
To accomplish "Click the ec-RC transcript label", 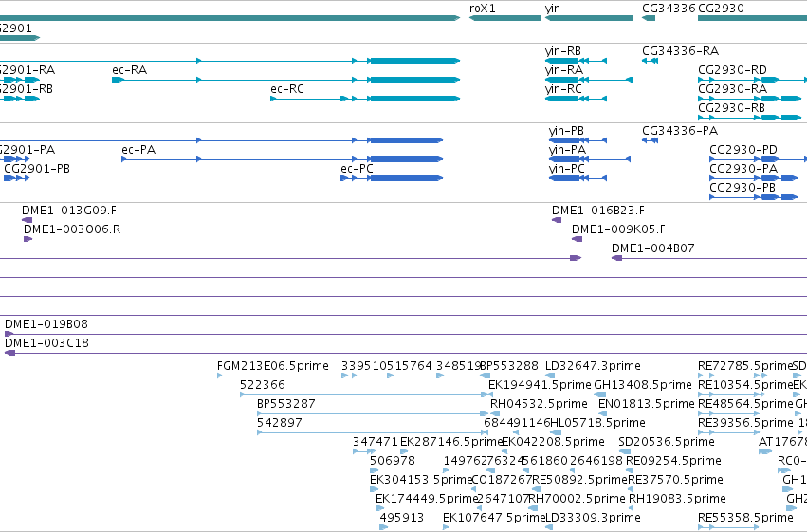I will point(287,89).
